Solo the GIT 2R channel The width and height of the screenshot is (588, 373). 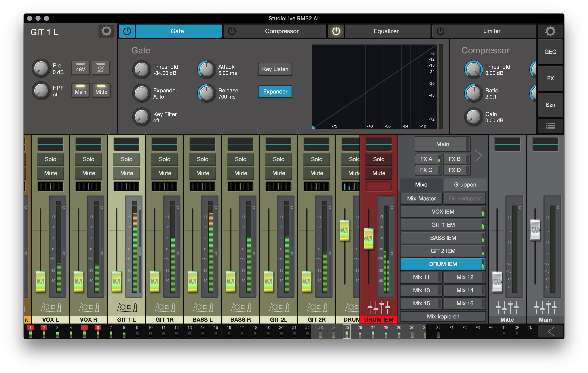(x=317, y=159)
